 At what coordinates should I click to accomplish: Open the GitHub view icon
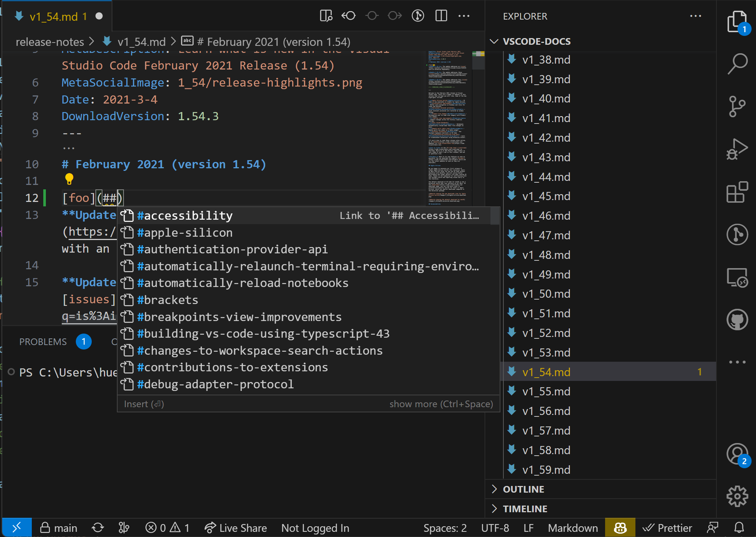pos(737,320)
